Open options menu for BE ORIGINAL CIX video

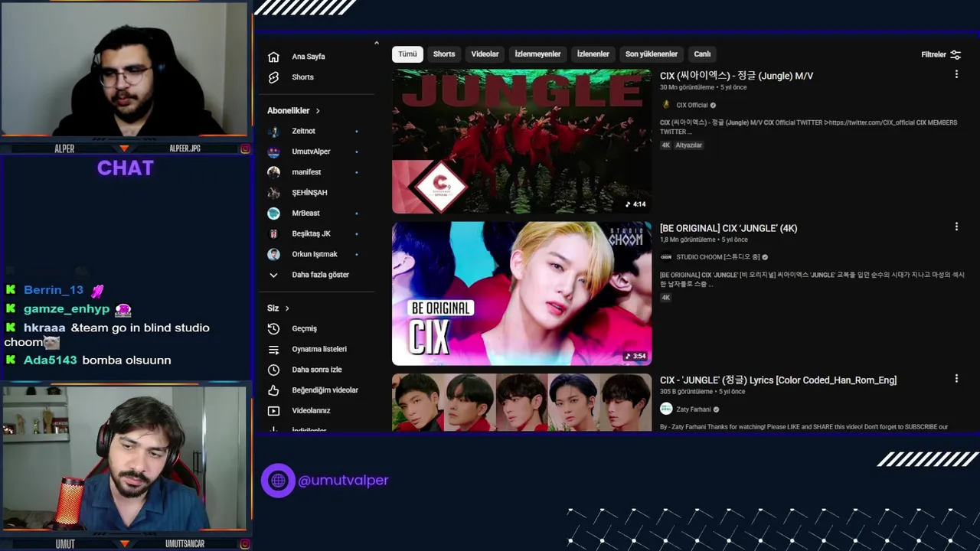[956, 227]
